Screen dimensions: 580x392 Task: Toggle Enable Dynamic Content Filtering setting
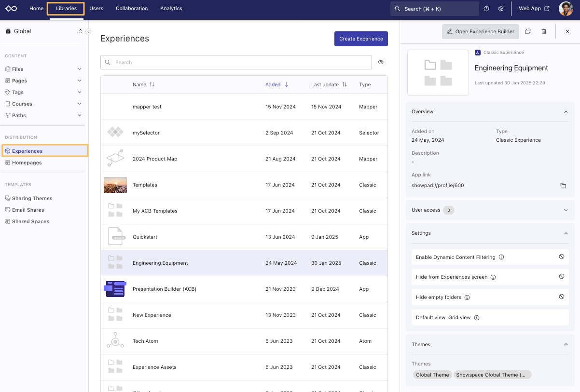pos(562,257)
